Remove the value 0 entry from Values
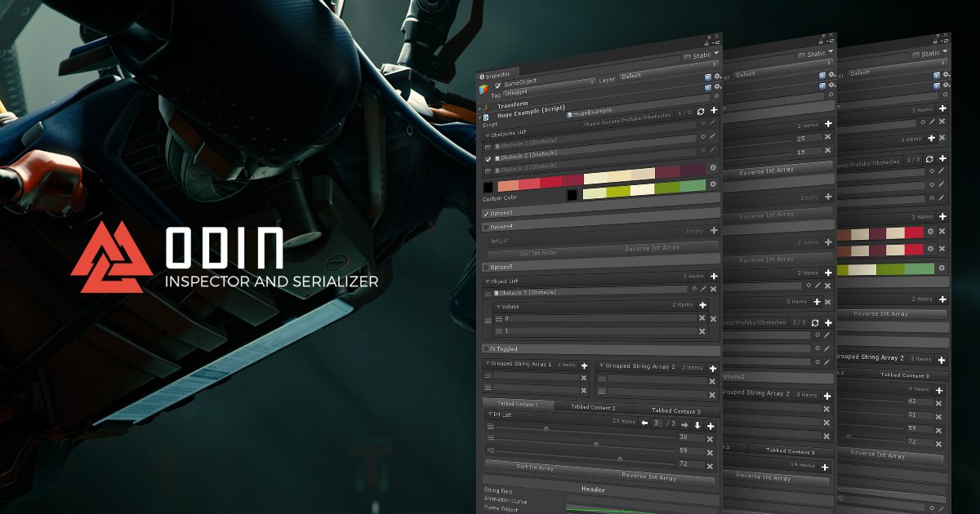 point(702,318)
